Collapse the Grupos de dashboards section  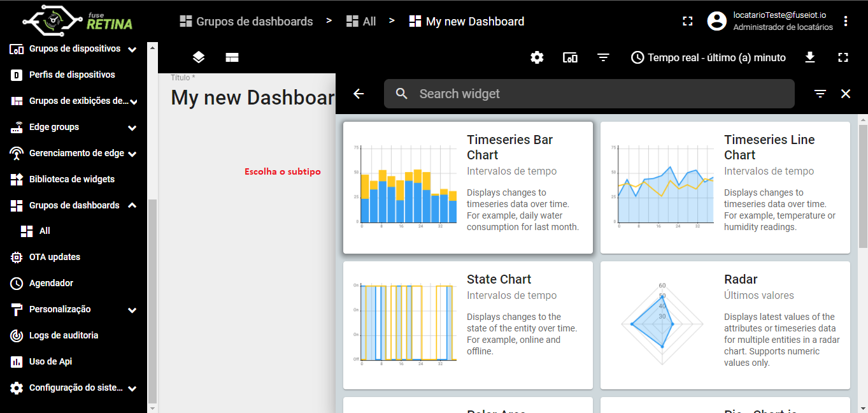(x=132, y=205)
